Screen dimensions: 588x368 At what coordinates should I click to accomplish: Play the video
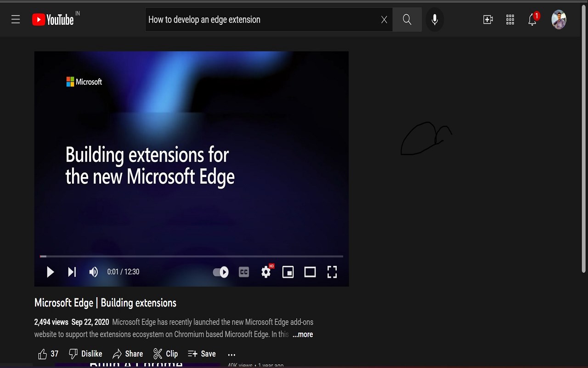(50, 272)
